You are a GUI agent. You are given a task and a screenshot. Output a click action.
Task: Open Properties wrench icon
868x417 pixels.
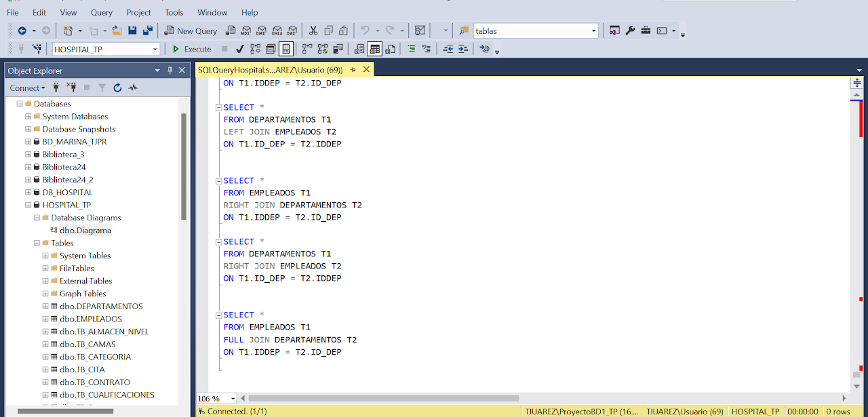pyautogui.click(x=630, y=31)
